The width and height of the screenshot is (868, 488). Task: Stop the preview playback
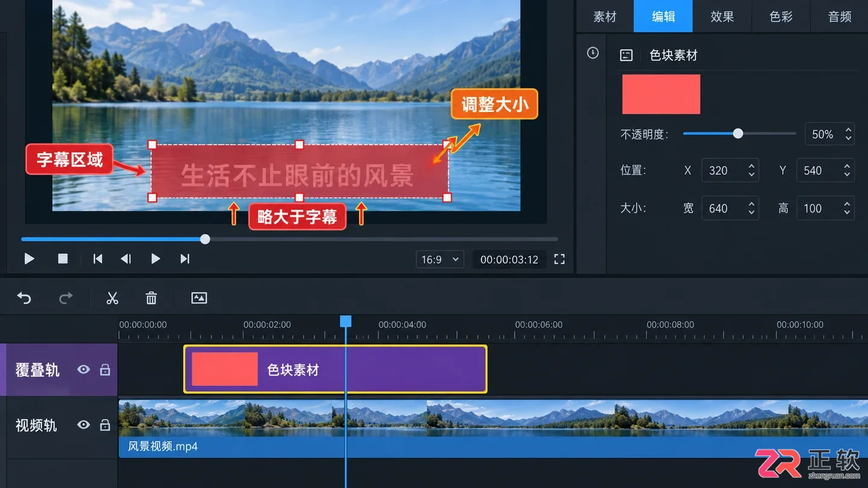click(x=63, y=259)
